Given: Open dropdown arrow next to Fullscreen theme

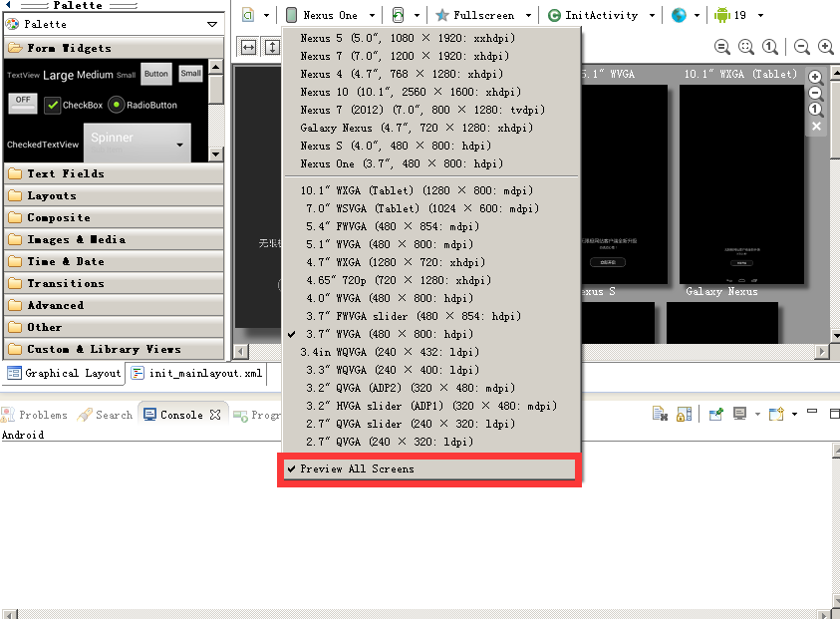Looking at the screenshot, I should pyautogui.click(x=528, y=16).
